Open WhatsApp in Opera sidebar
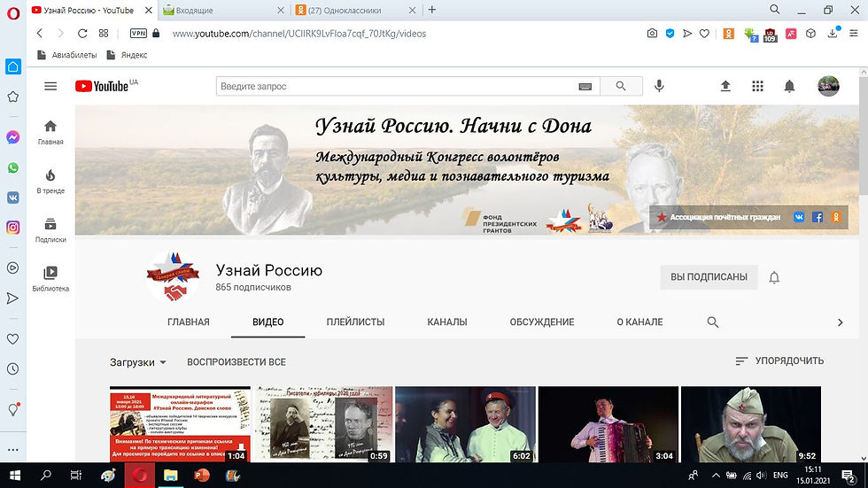Image resolution: width=868 pixels, height=488 pixels. pyautogui.click(x=12, y=167)
